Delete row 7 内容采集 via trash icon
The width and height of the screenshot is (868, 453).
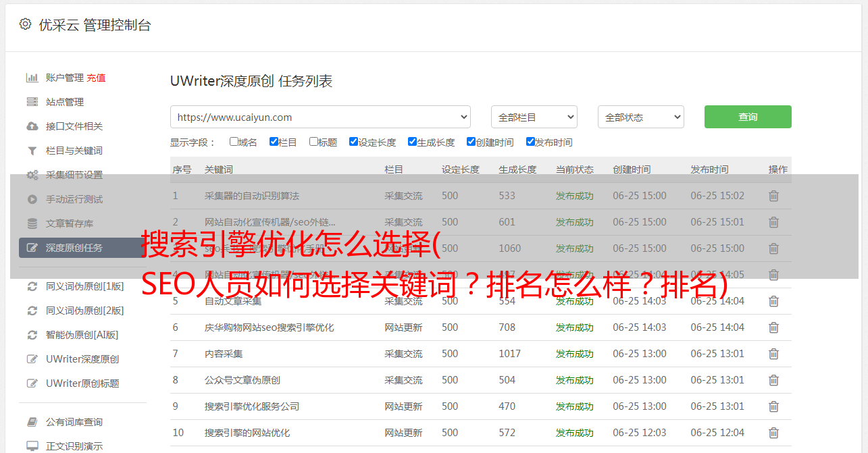click(x=774, y=354)
